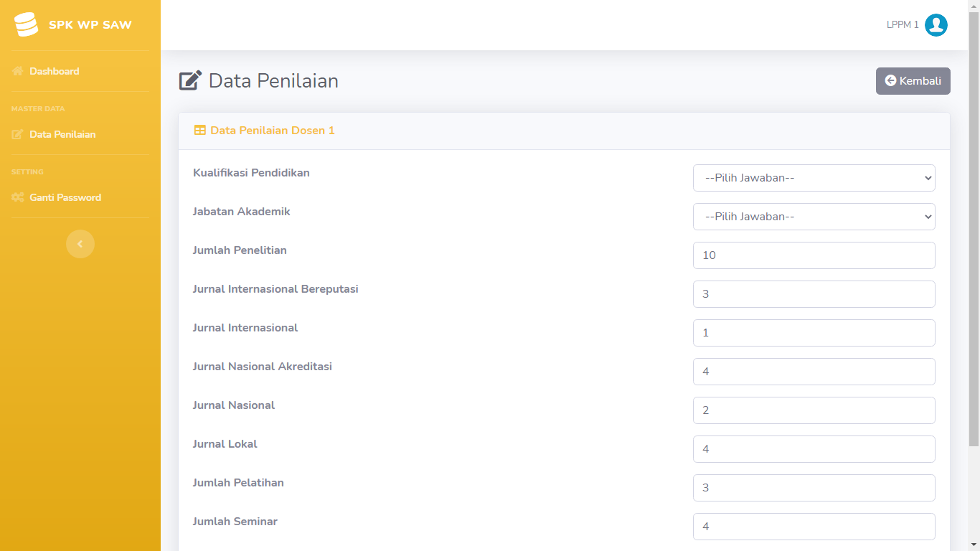This screenshot has height=551, width=980.
Task: Click the SPK WP SAW database logo icon
Action: click(x=26, y=24)
